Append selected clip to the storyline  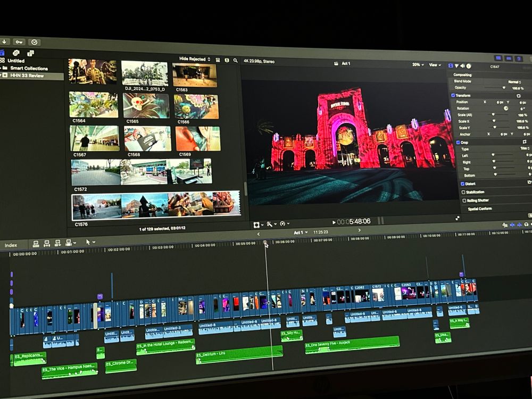pos(57,243)
